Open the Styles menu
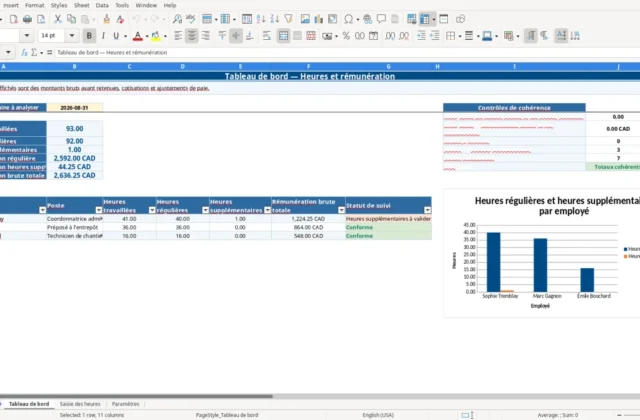This screenshot has width=640, height=420. point(59,5)
